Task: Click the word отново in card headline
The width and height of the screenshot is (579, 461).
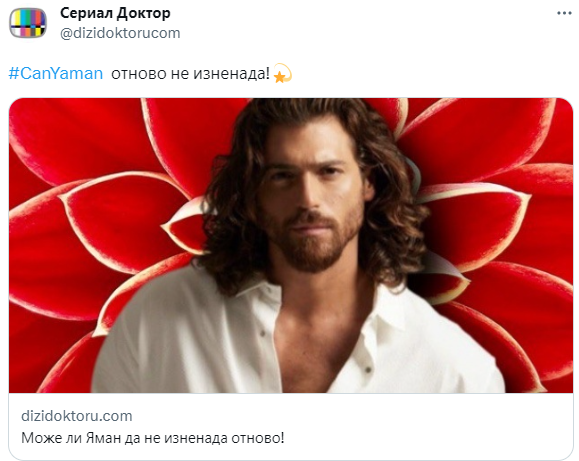Action: (x=256, y=438)
